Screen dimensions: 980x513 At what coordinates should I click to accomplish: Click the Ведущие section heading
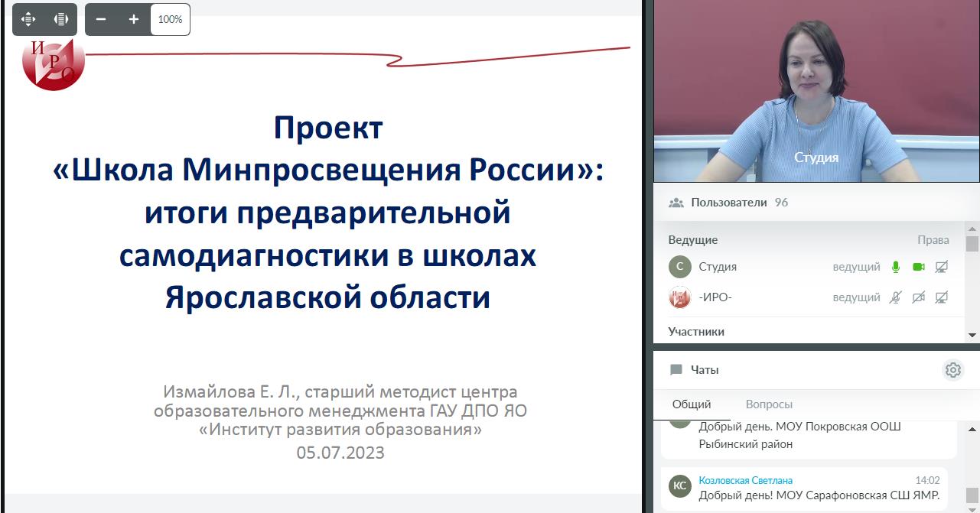[693, 240]
